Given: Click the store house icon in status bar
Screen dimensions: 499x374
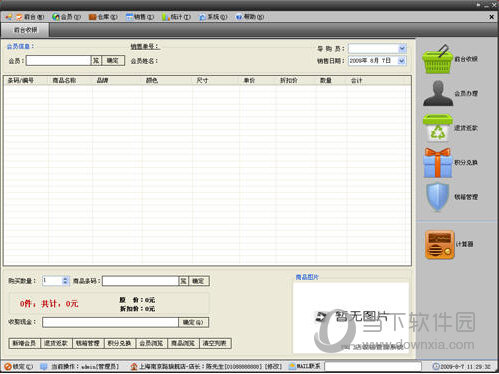Looking at the screenshot, I should (134, 367).
